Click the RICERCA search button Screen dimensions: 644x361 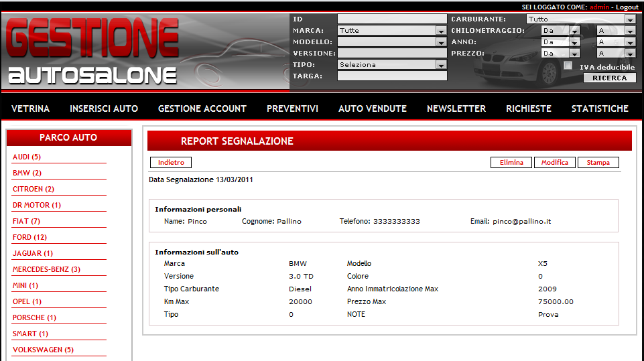(610, 78)
